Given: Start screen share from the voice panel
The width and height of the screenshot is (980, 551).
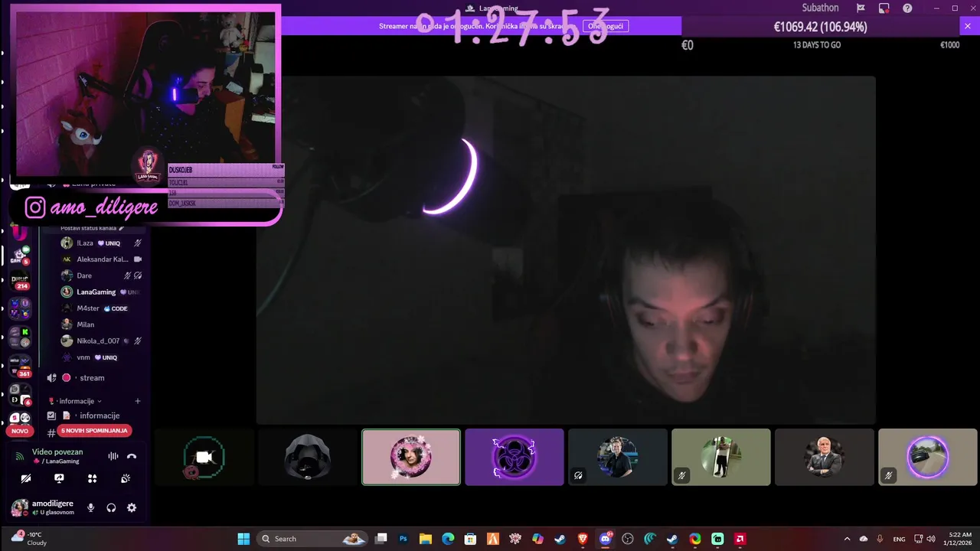Looking at the screenshot, I should coord(59,478).
